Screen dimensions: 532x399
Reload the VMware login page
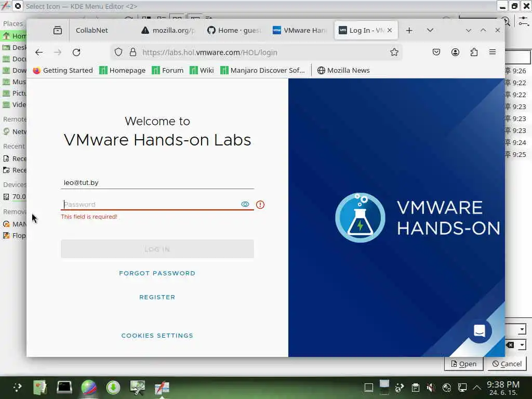(76, 52)
